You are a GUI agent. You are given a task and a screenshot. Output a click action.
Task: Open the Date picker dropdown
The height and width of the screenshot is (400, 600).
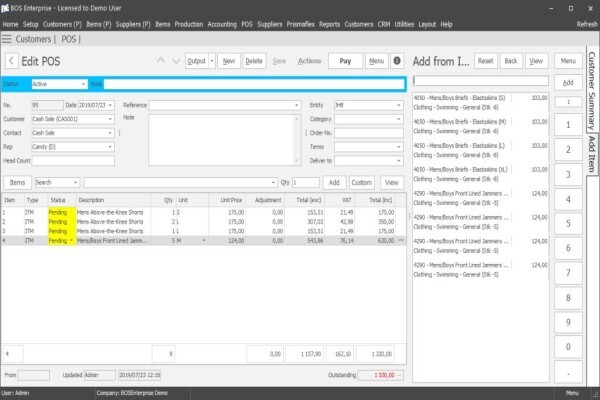click(x=110, y=105)
